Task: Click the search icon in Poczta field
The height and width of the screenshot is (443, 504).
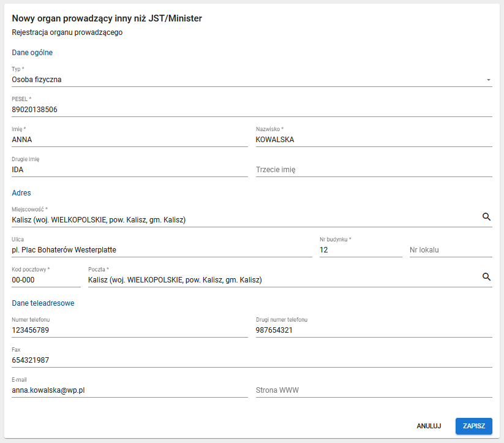Action: point(486,277)
